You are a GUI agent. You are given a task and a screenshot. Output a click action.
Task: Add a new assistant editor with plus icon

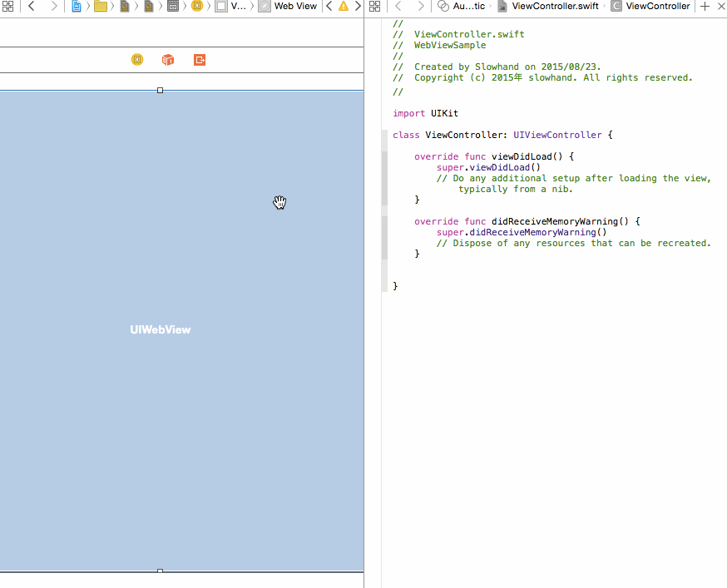(x=705, y=6)
